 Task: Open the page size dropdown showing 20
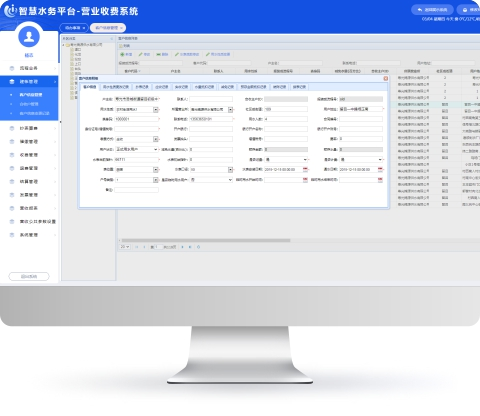(x=125, y=247)
